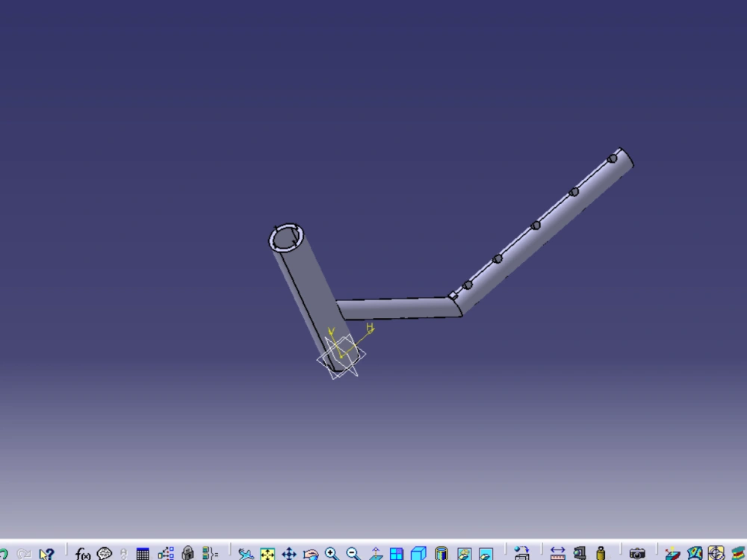Switch to Isometric View cube icon

tap(418, 554)
